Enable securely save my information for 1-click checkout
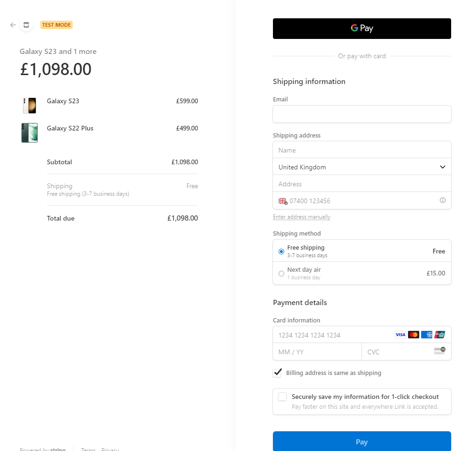 point(282,397)
